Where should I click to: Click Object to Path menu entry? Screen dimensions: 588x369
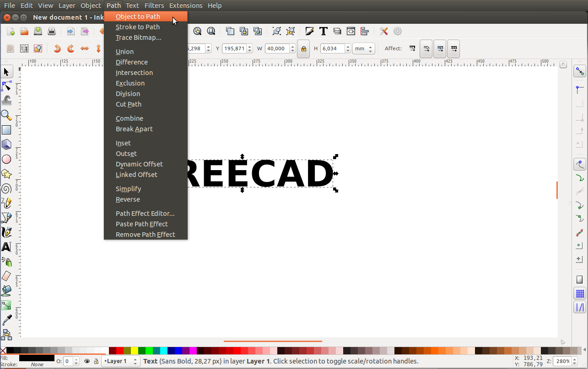point(138,16)
